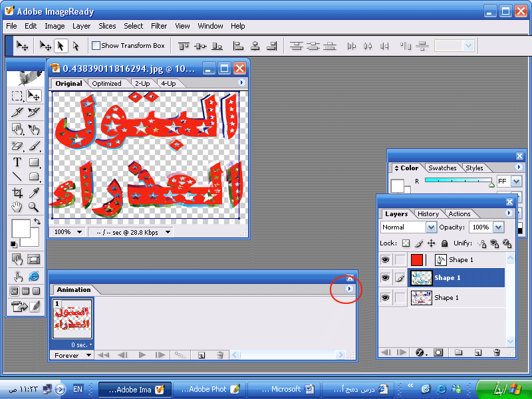The image size is (532, 399).
Task: Select the Rectangular Marquee tool
Action: (x=18, y=96)
